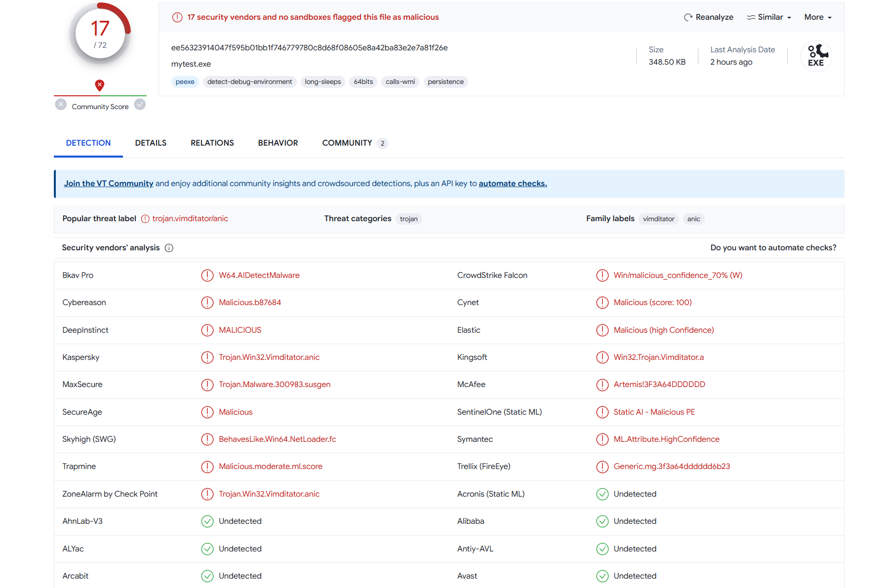
Task: Click the green check icon for AhnLab-V3
Action: (x=207, y=521)
